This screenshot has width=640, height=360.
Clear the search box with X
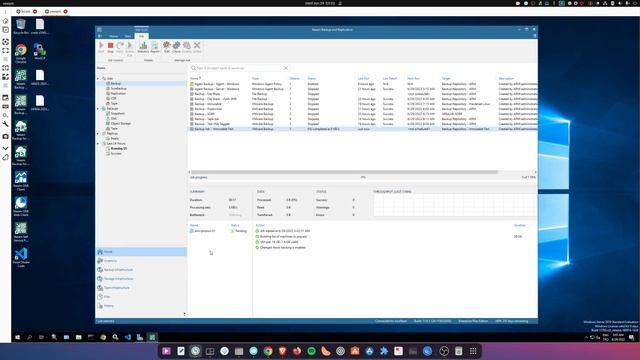pos(286,68)
